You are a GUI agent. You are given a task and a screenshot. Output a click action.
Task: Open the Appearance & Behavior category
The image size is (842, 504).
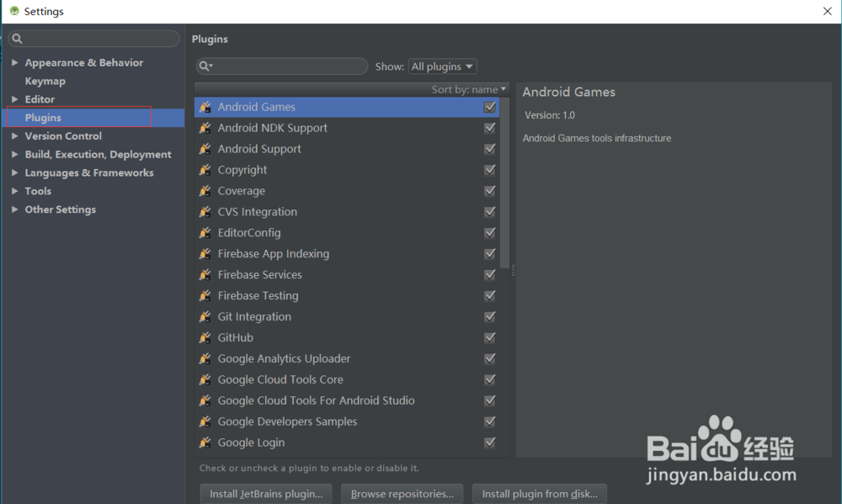[83, 62]
